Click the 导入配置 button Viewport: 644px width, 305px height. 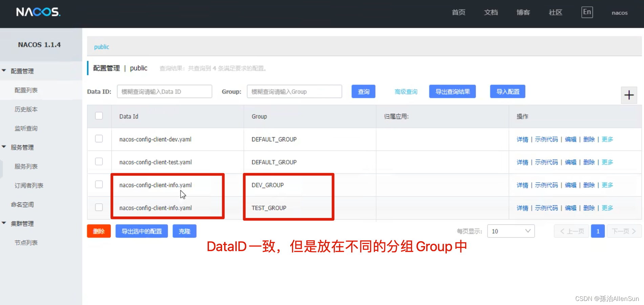tap(508, 91)
